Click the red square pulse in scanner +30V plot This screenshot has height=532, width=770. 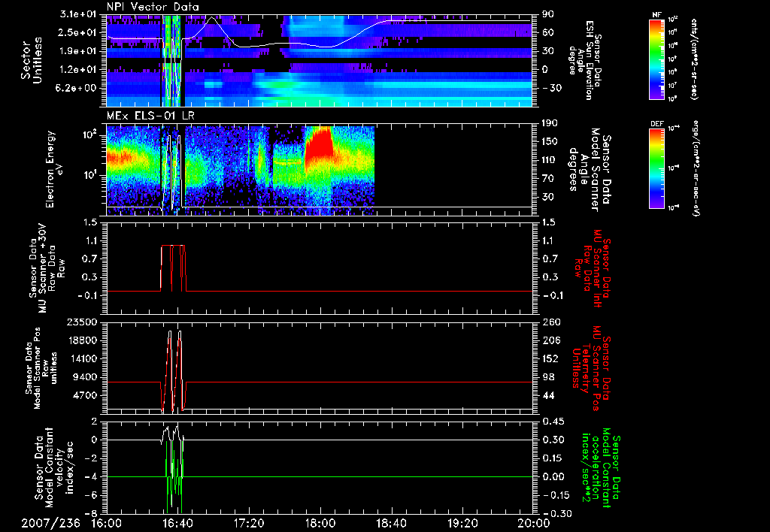pos(173,268)
